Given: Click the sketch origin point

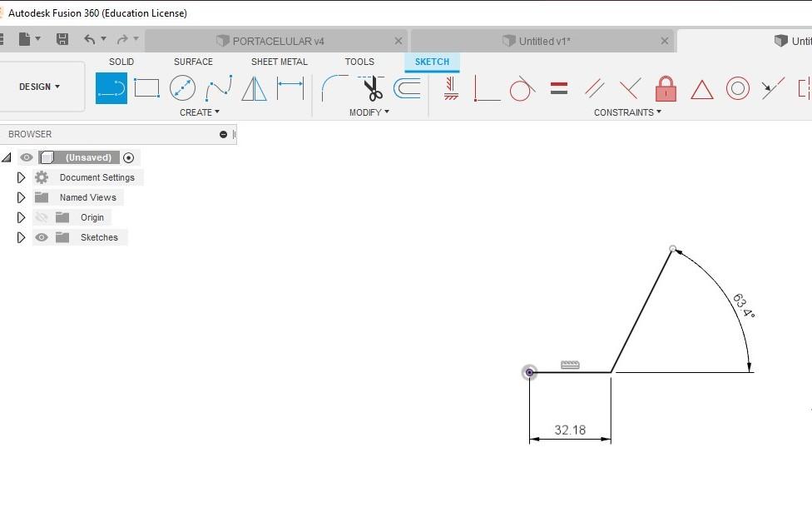Looking at the screenshot, I should point(529,373).
